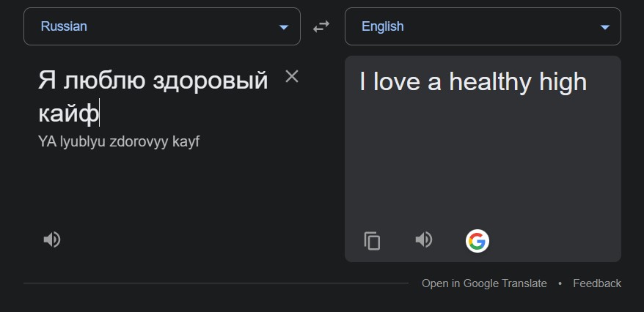Send feedback via the Feedback link

click(596, 283)
